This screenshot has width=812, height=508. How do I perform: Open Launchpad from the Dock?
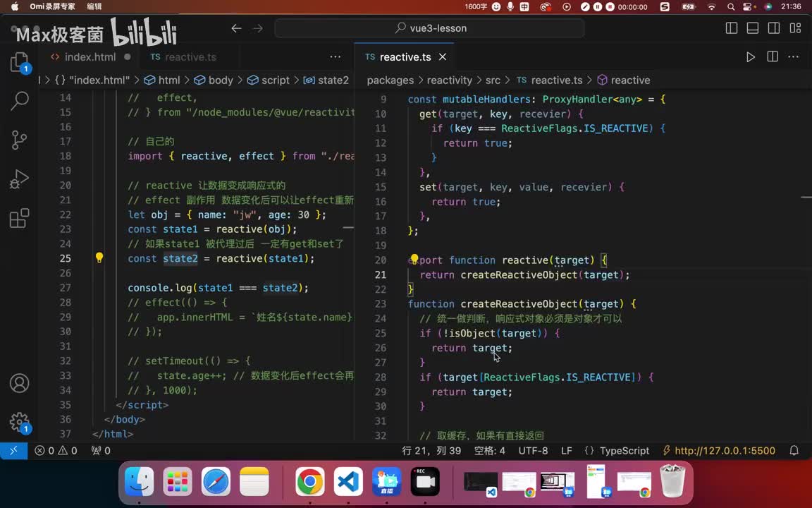(x=178, y=482)
